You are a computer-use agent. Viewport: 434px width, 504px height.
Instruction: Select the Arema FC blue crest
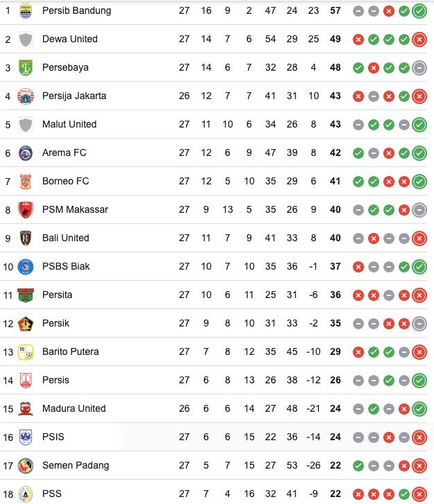(26, 153)
